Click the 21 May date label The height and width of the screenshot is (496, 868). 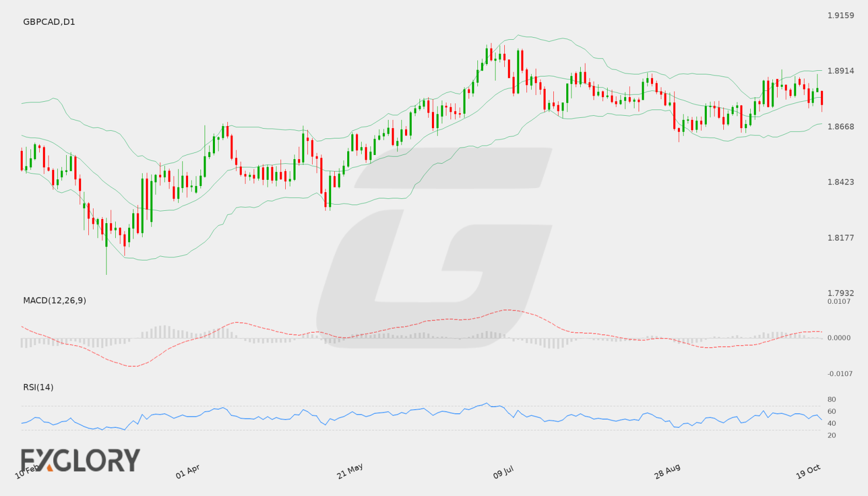coord(350,471)
